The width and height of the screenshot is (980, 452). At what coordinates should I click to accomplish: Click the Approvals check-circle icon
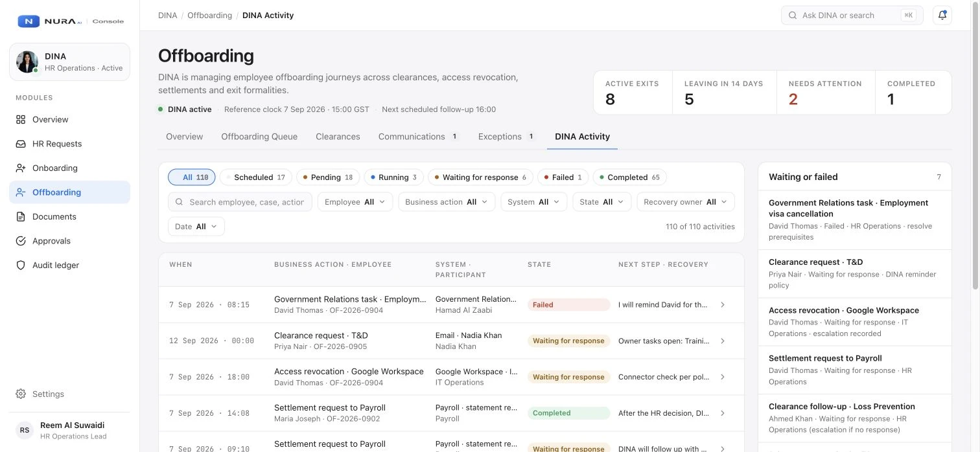[x=21, y=241]
